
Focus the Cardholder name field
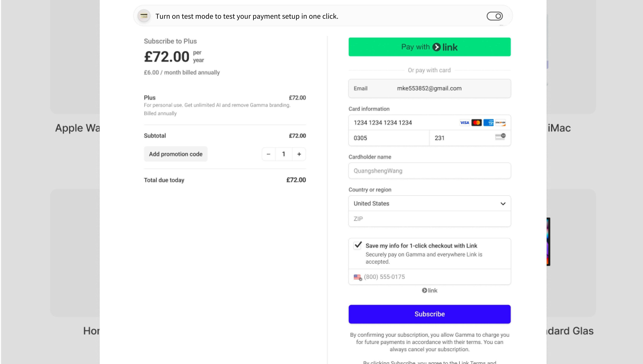(x=429, y=171)
